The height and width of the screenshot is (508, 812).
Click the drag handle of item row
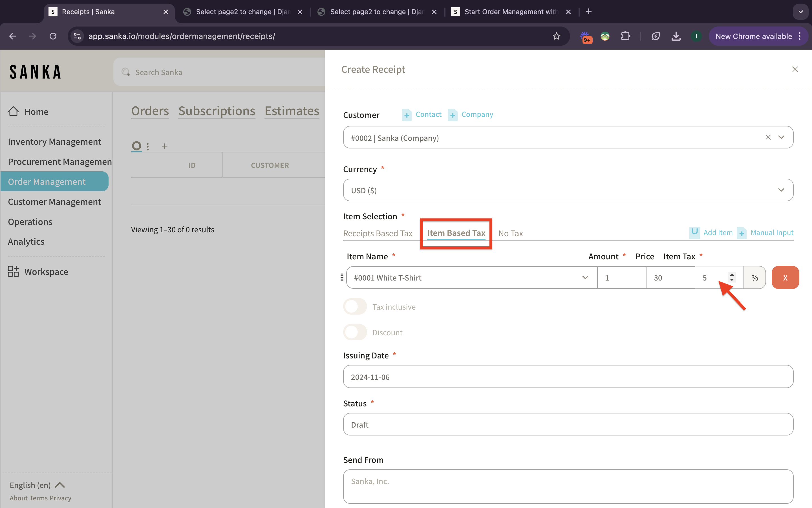(342, 277)
